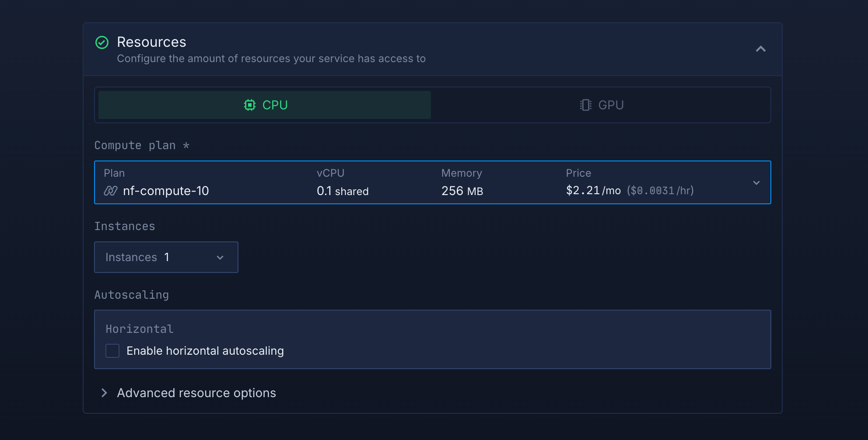Click the green checkmark beside Resources
This screenshot has height=440, width=868.
tap(102, 42)
